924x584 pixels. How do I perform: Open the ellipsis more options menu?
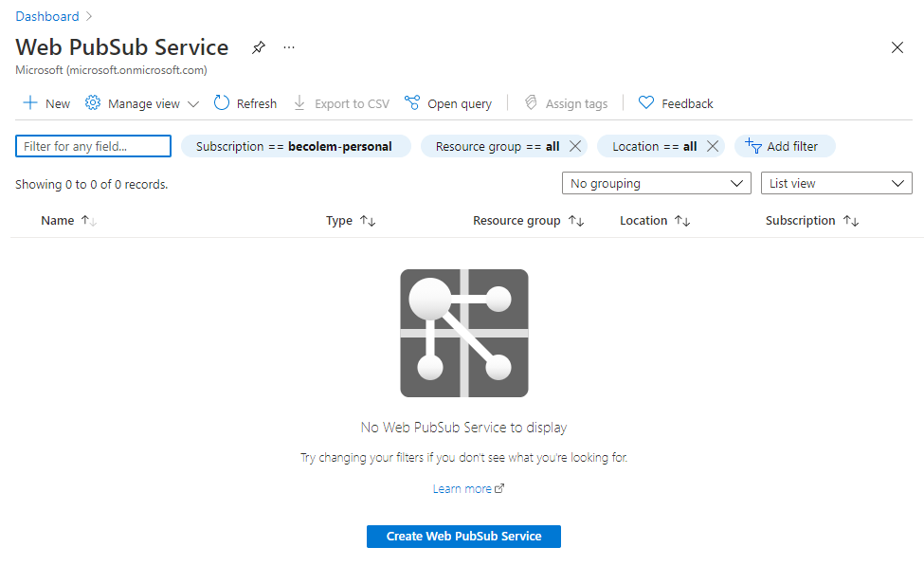click(289, 47)
